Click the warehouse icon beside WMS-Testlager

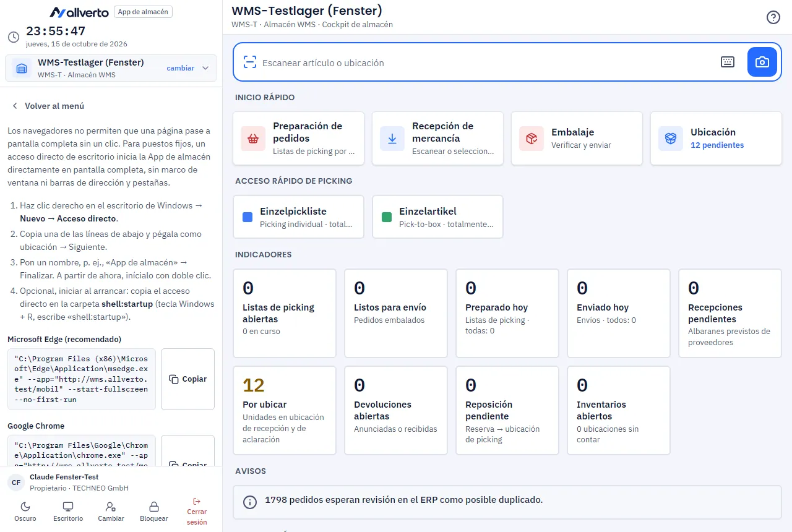point(22,68)
